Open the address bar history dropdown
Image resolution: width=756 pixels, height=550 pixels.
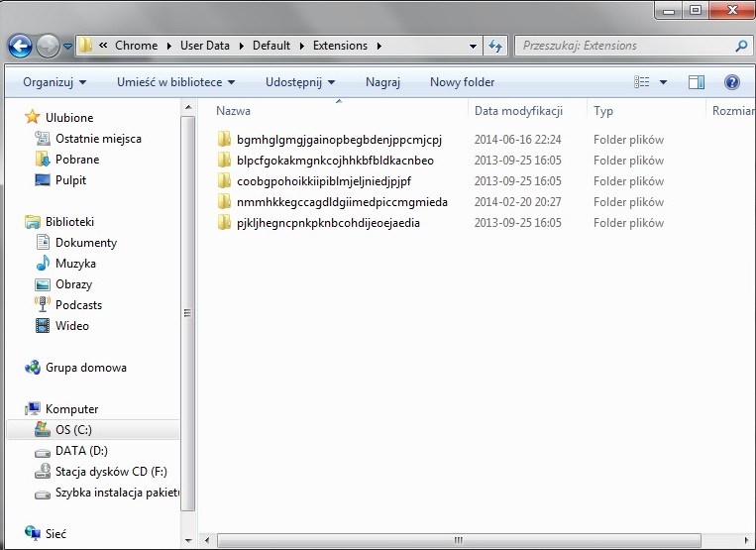point(473,47)
